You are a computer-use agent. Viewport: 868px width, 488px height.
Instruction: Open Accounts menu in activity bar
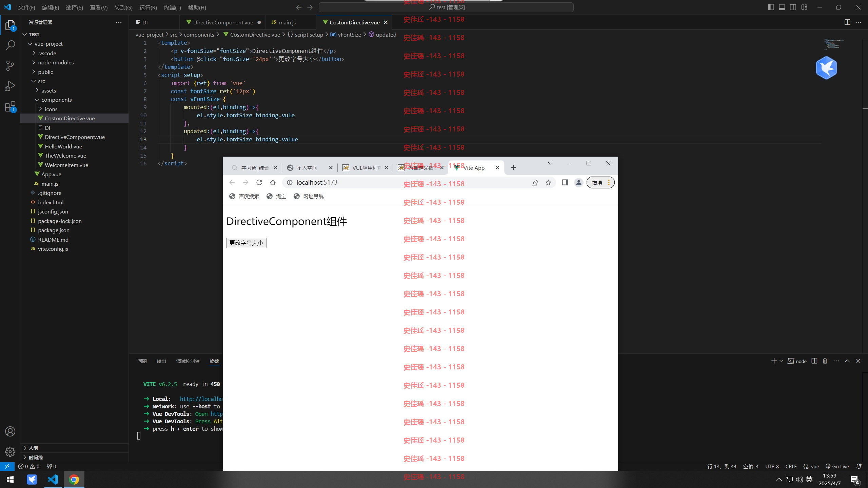(x=10, y=431)
